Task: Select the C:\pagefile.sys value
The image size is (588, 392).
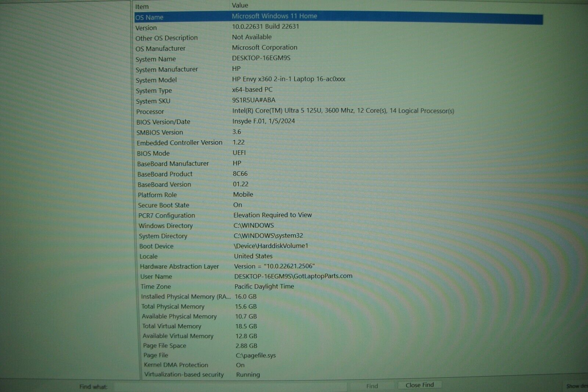Action: [x=256, y=356]
